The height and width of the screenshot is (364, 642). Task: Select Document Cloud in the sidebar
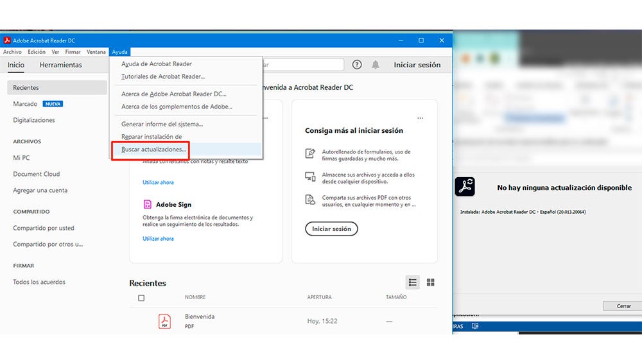point(37,174)
